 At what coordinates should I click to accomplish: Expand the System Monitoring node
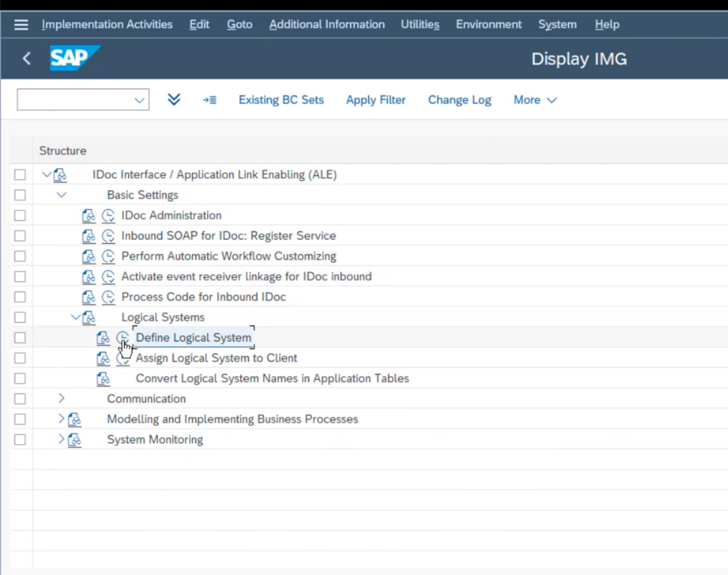[61, 439]
